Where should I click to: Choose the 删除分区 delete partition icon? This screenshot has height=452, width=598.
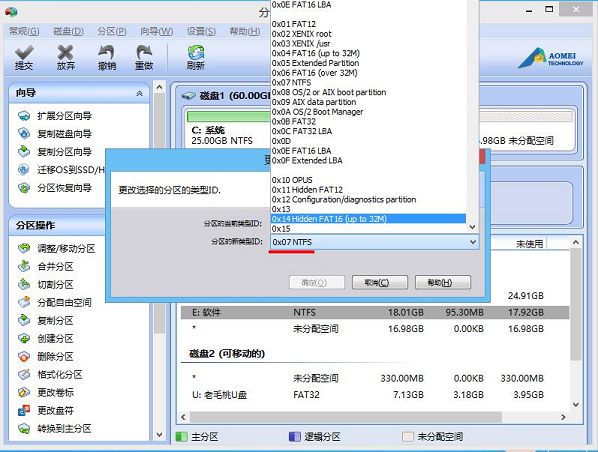(x=24, y=357)
